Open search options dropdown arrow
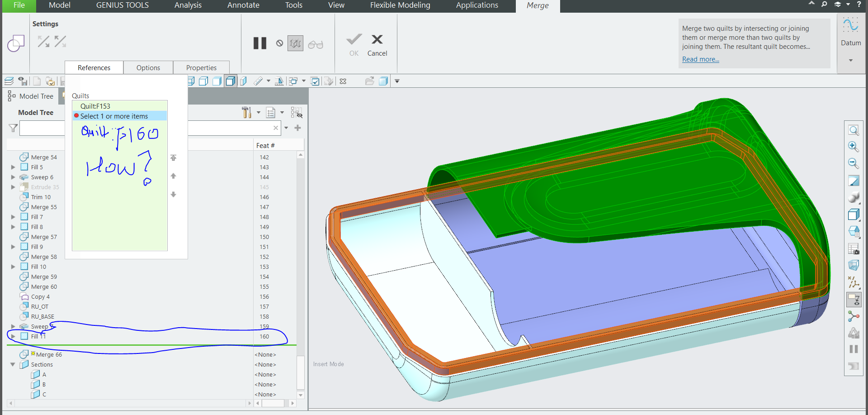This screenshot has width=868, height=415. (286, 128)
